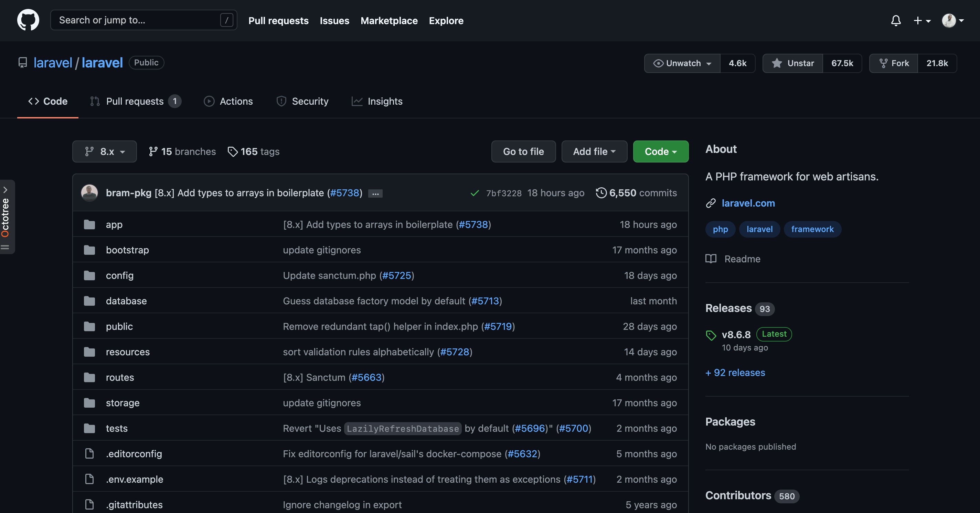980x513 pixels.
Task: Open the laravel.com link
Action: [748, 203]
